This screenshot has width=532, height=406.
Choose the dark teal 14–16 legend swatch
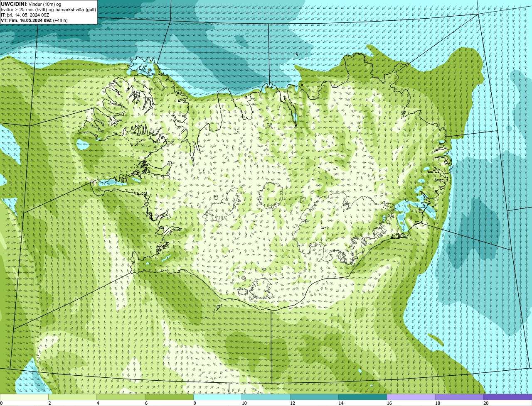[362, 397]
